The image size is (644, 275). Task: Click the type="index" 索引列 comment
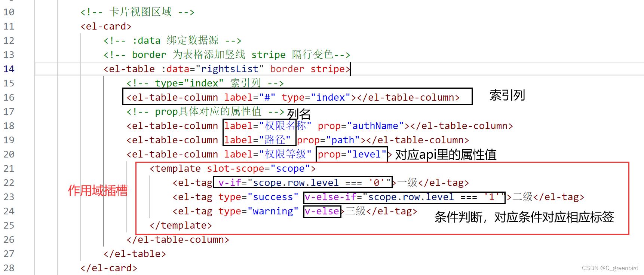click(205, 83)
